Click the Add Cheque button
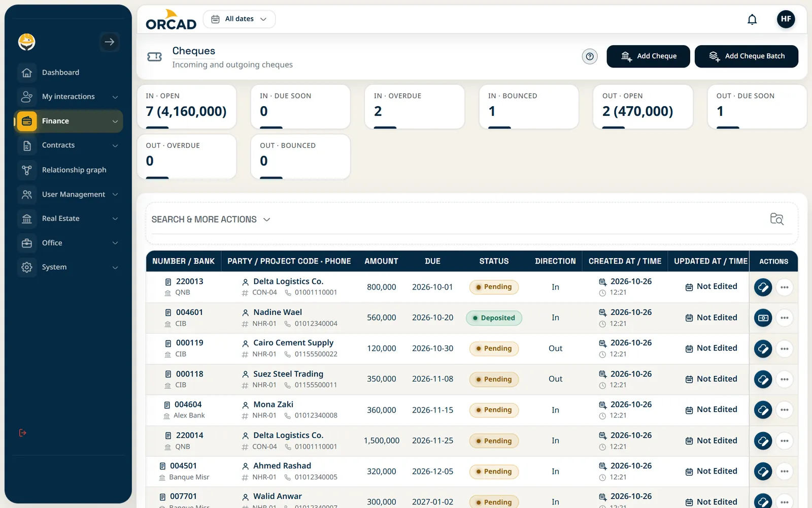 click(648, 56)
